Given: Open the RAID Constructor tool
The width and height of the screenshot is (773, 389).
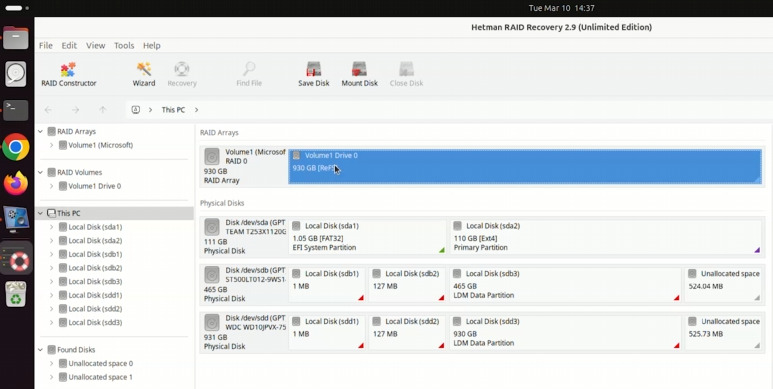Looking at the screenshot, I should click(x=69, y=74).
